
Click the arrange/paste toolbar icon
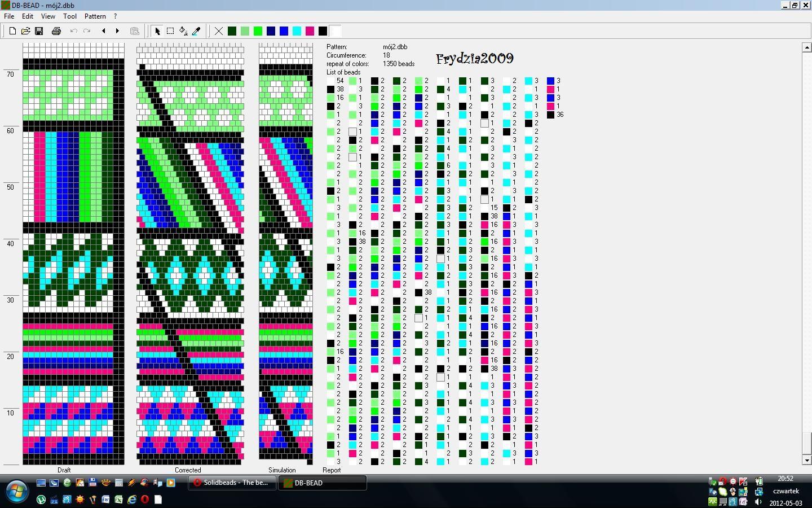[134, 31]
